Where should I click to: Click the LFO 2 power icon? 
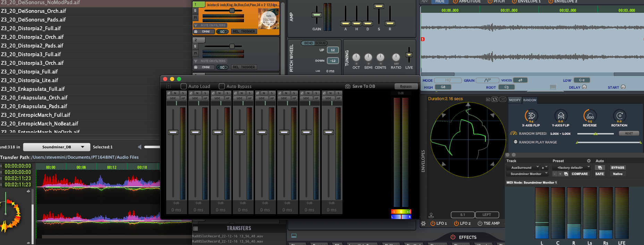pos(456,224)
